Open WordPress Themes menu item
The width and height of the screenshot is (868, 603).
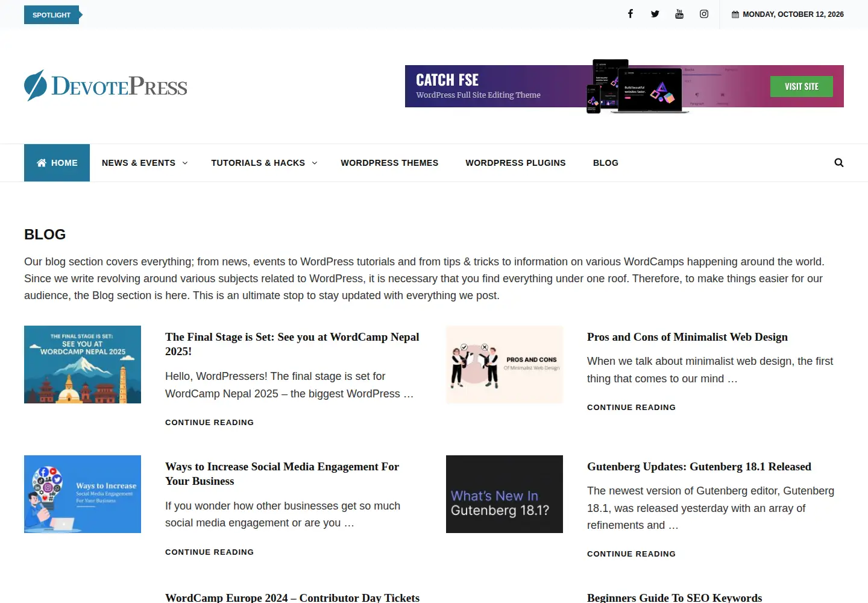click(x=389, y=163)
